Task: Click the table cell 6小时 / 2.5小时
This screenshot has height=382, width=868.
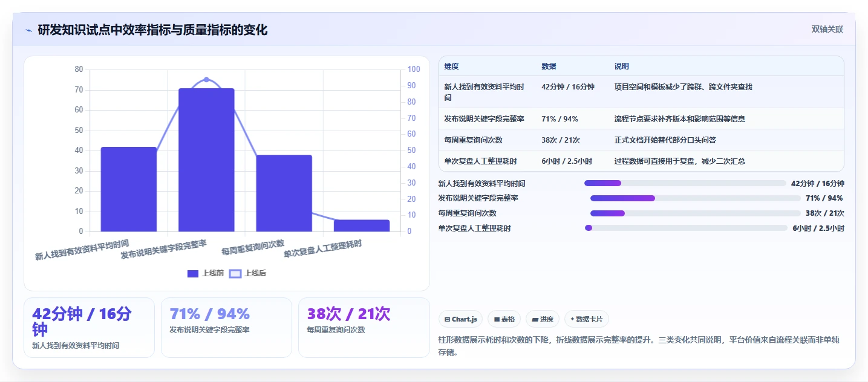Action: [567, 161]
